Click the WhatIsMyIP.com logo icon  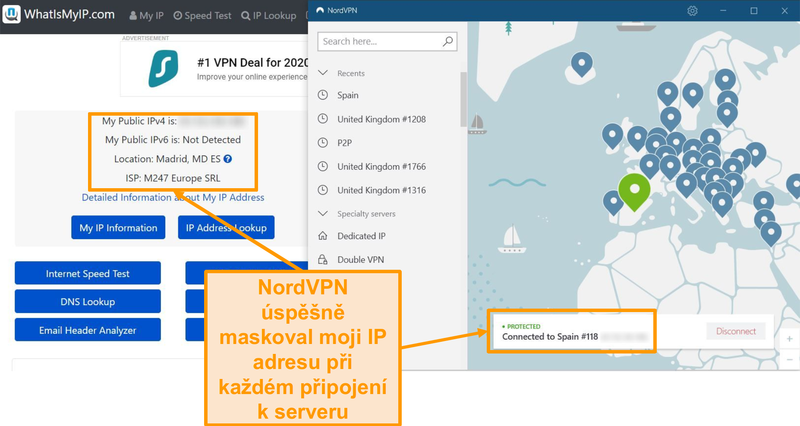coord(11,14)
